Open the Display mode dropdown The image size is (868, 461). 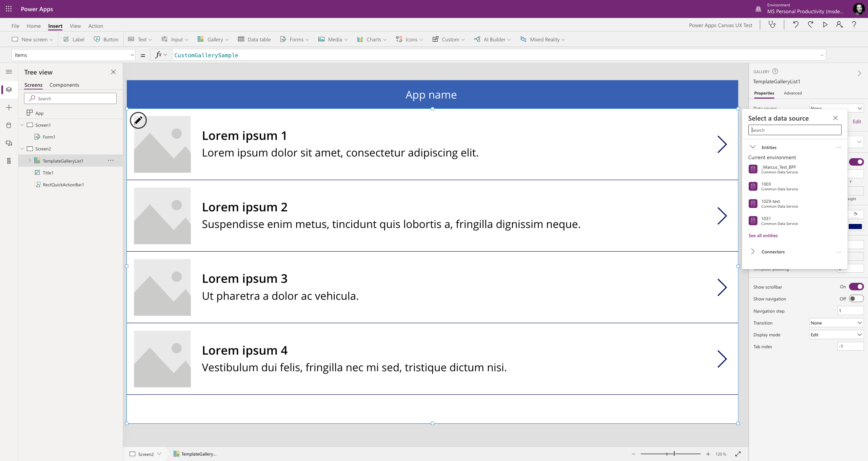836,334
